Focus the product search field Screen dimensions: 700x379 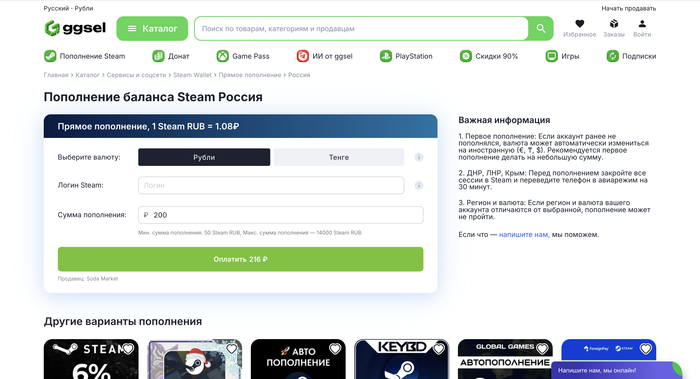point(361,29)
